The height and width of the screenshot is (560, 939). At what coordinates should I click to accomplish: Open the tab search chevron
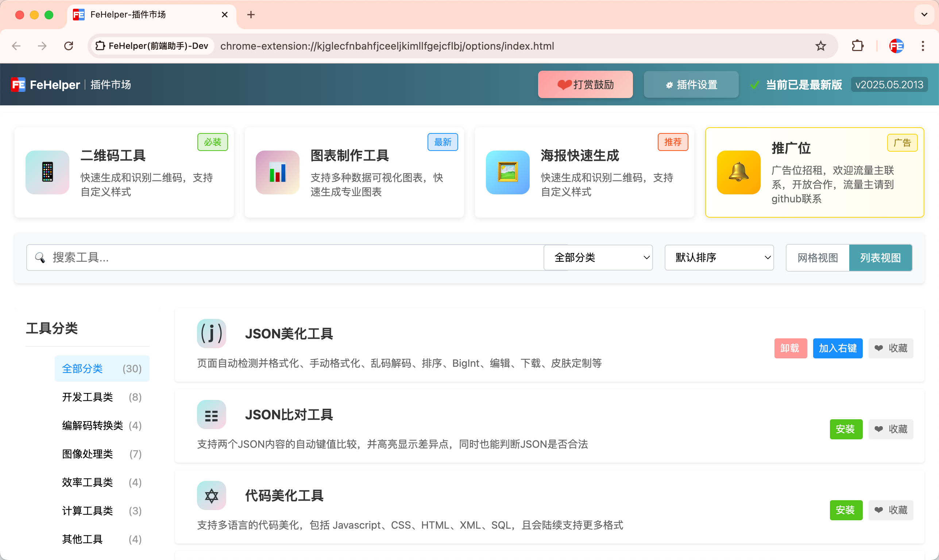click(924, 15)
